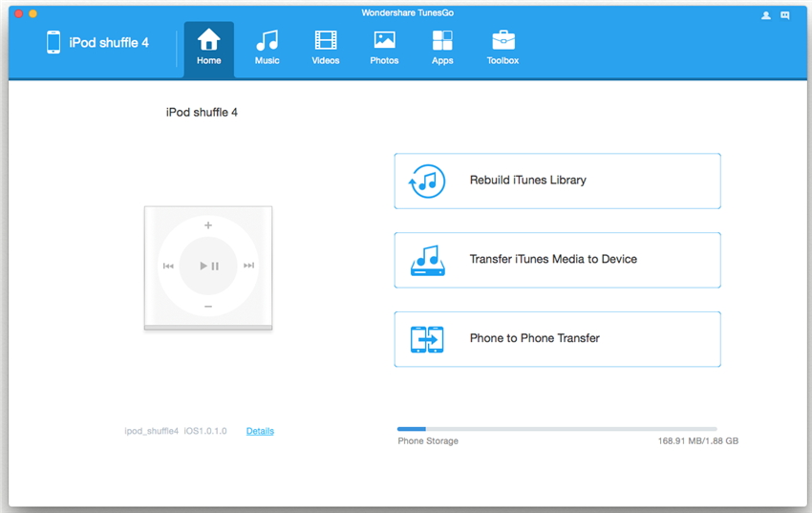Viewport: 812px width, 513px height.
Task: Click Rebuild iTunes Library button
Action: (x=557, y=181)
